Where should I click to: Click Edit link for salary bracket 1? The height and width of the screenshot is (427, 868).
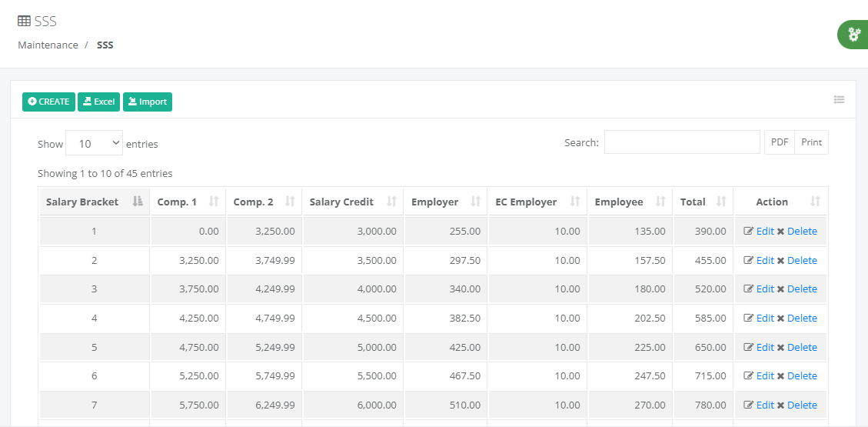click(x=765, y=231)
